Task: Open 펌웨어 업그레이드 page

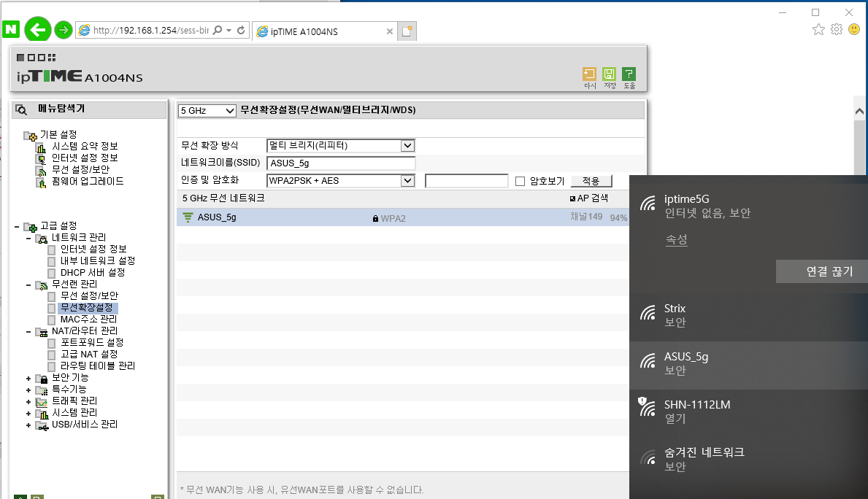Action: coord(88,181)
